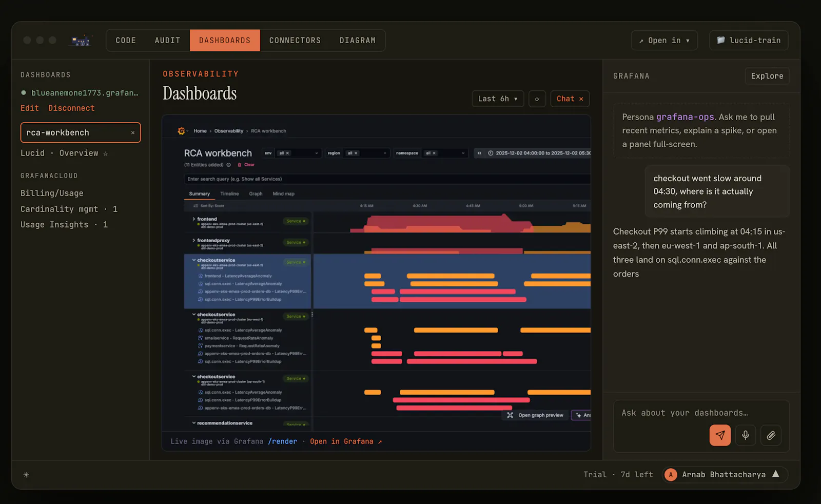
Task: Disconnect the Grafana connection
Action: tap(71, 108)
